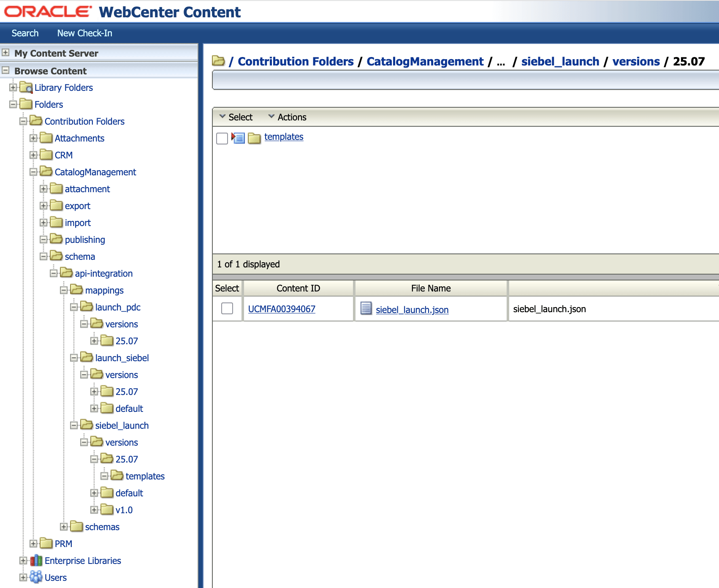Click the CRM folder icon
Viewport: 719px width, 588px height.
tap(46, 155)
